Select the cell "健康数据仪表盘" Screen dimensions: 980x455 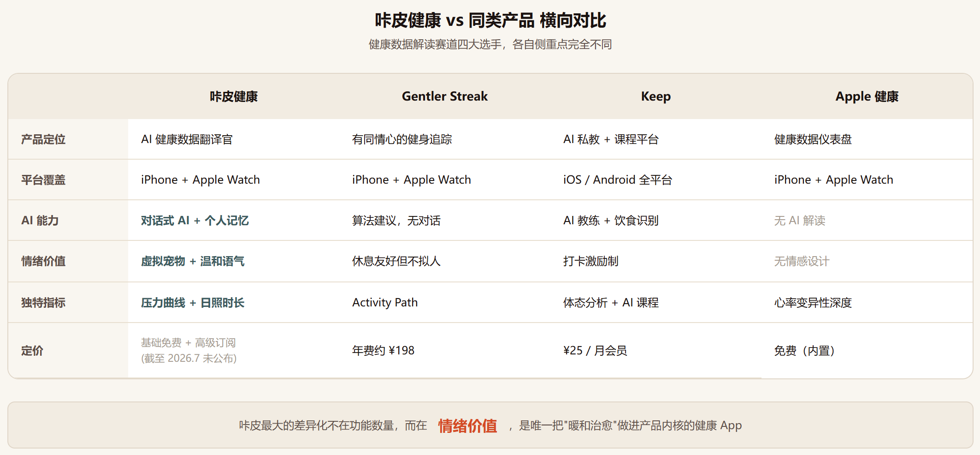(813, 139)
